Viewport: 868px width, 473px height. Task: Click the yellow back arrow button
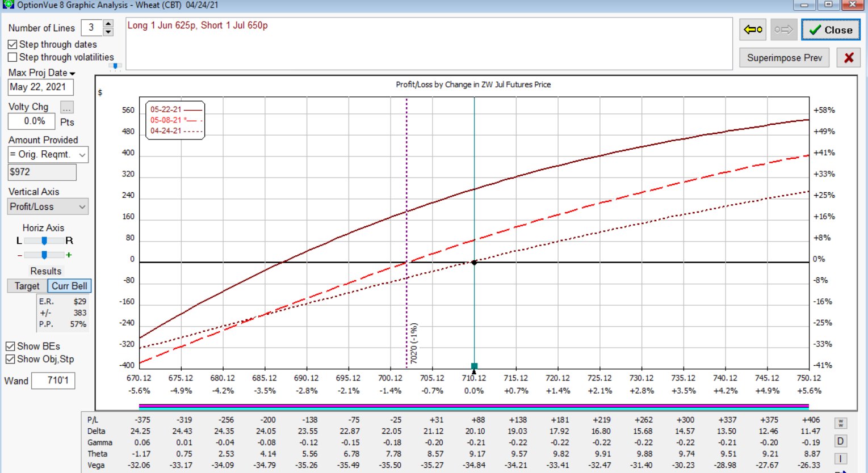pos(753,29)
